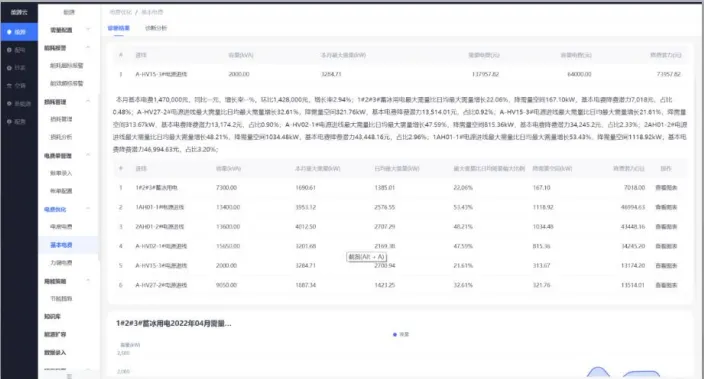The height and width of the screenshot is (379, 704).
Task: Open 基本电费 in the side menu
Action: (x=61, y=245)
